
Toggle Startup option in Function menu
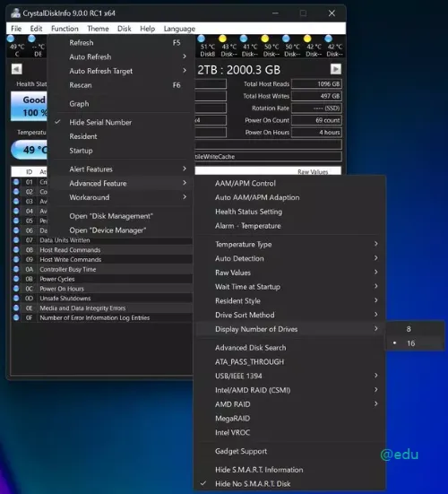pyautogui.click(x=121, y=151)
